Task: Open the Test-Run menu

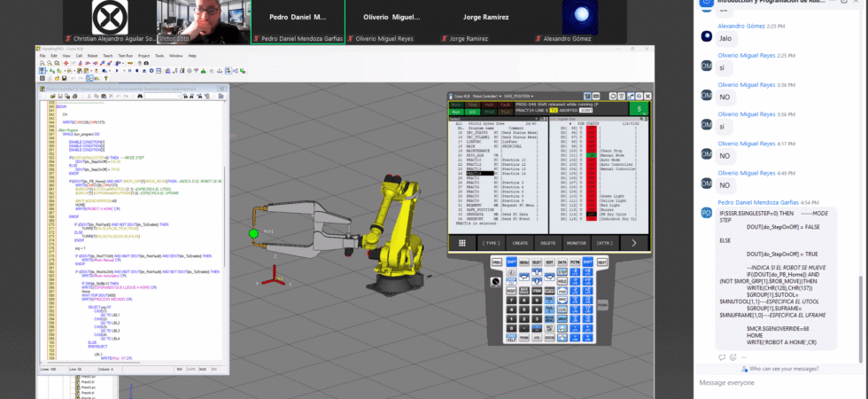Action: 124,55
